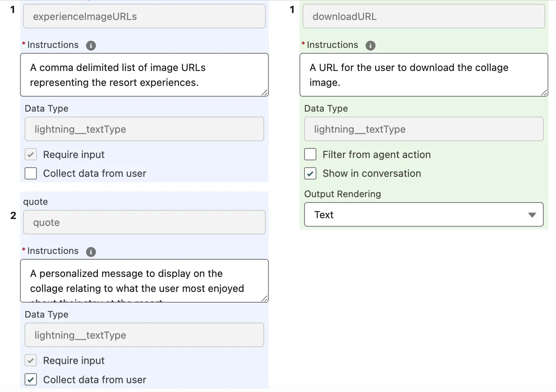Uncheck Collect data from user for quote
Viewport: 556px width, 392px height.
31,380
